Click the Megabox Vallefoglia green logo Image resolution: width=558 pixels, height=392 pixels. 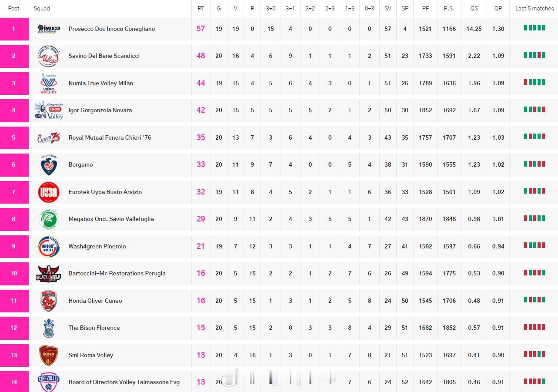pos(49,219)
